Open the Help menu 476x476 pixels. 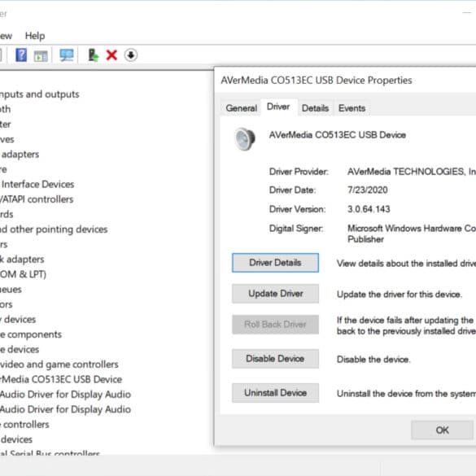35,36
